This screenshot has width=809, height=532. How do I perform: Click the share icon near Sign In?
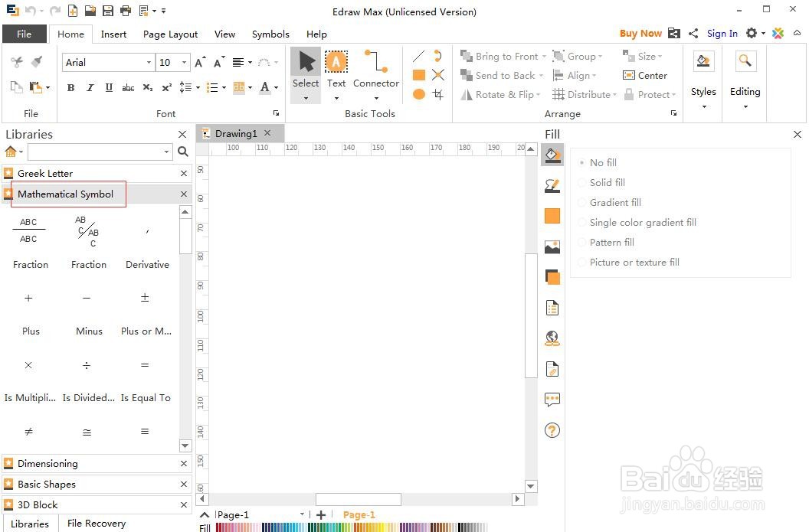click(693, 34)
